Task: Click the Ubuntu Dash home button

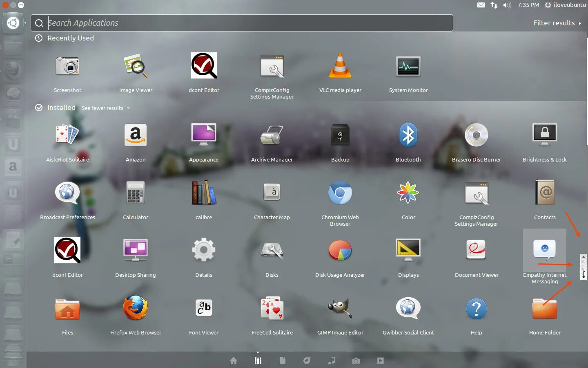Action: click(x=13, y=23)
